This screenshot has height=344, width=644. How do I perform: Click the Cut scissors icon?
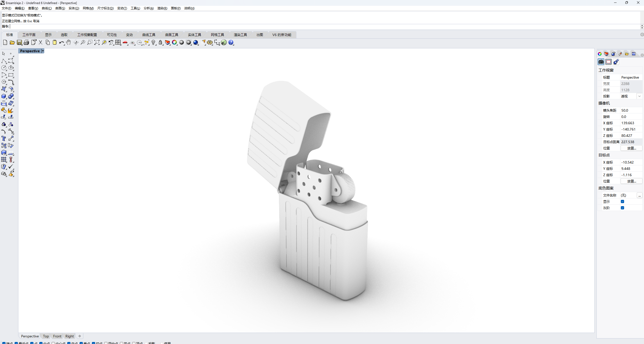pos(41,42)
